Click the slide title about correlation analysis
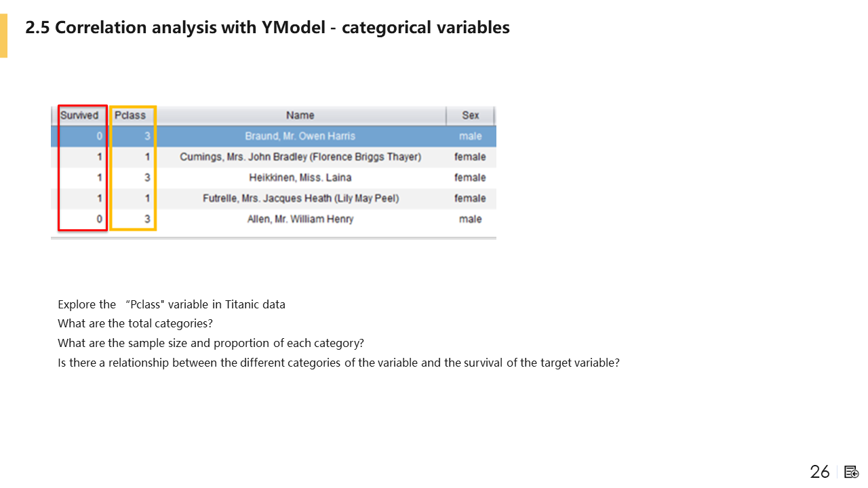This screenshot has height=488, width=868. pos(267,28)
